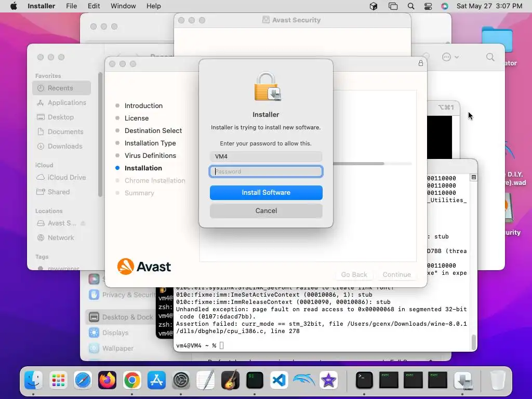Click the Install Software button
Viewport: 532px width, 399px height.
pos(266,192)
